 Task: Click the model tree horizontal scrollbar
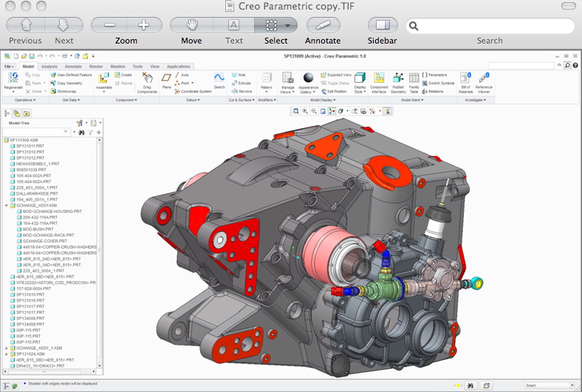pyautogui.click(x=49, y=371)
